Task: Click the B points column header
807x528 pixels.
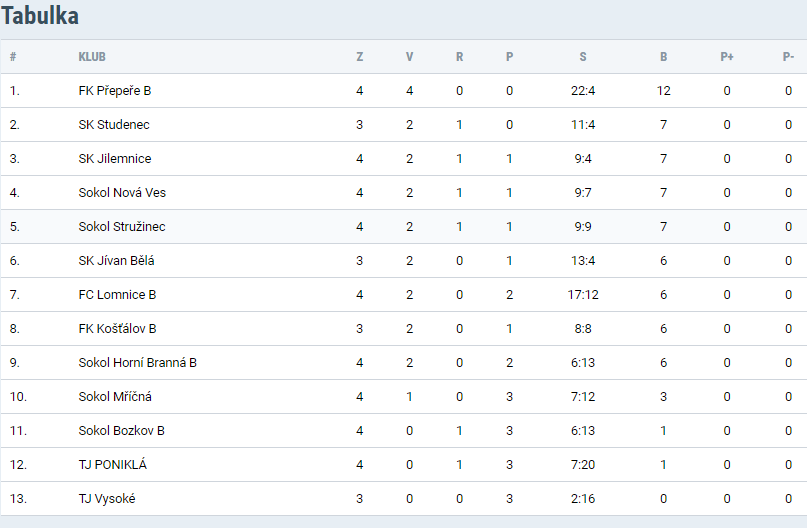Action: tap(663, 57)
